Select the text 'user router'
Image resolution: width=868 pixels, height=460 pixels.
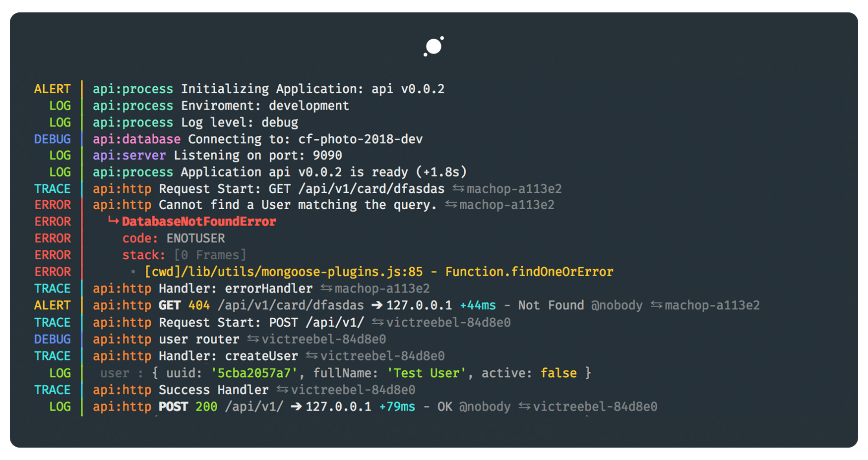(x=199, y=340)
